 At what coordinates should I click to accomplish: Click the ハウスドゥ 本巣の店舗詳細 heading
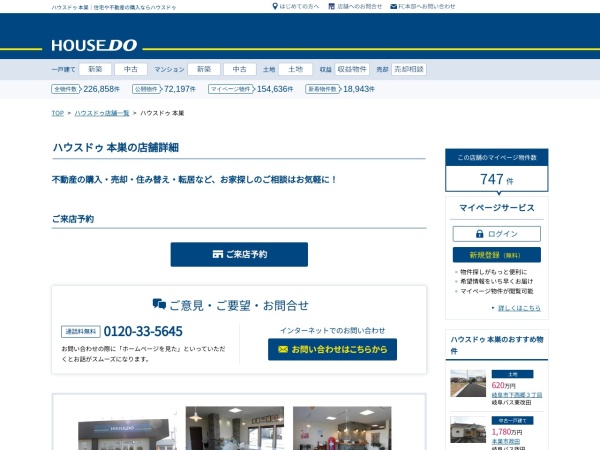[116, 147]
